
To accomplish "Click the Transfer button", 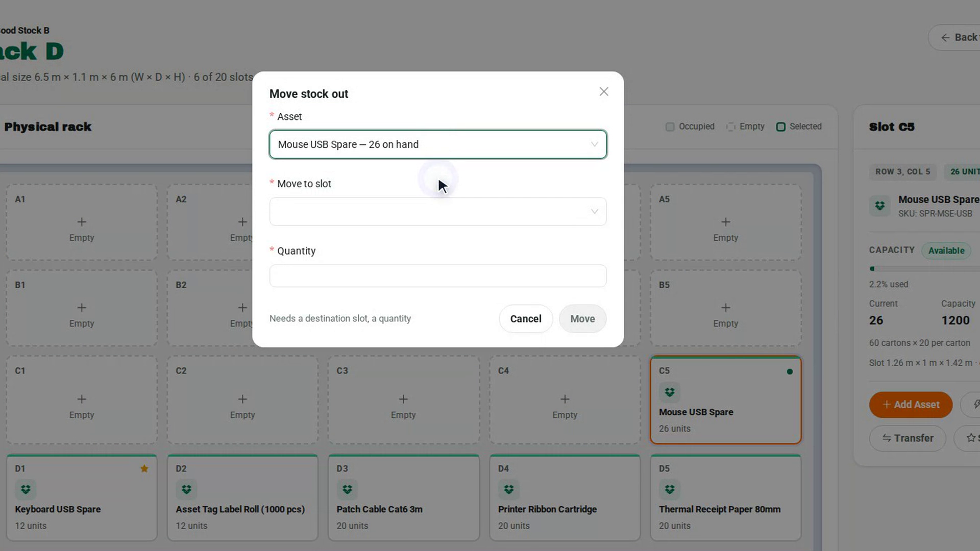I will coord(908,438).
